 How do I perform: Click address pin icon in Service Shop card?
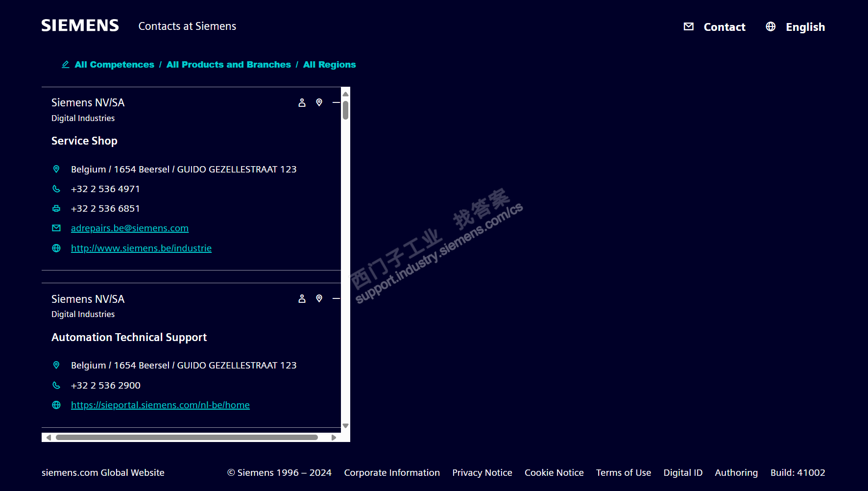point(56,169)
